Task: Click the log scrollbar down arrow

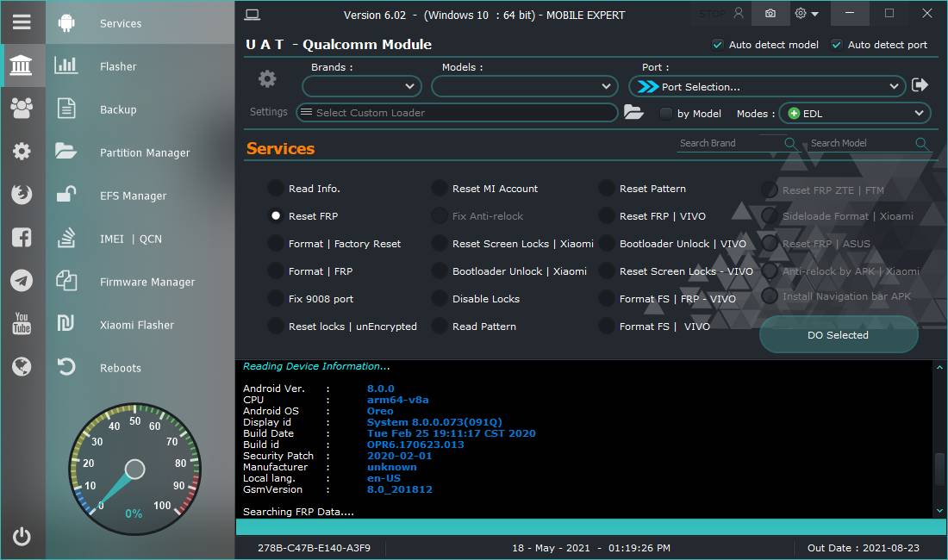Action: tap(939, 511)
